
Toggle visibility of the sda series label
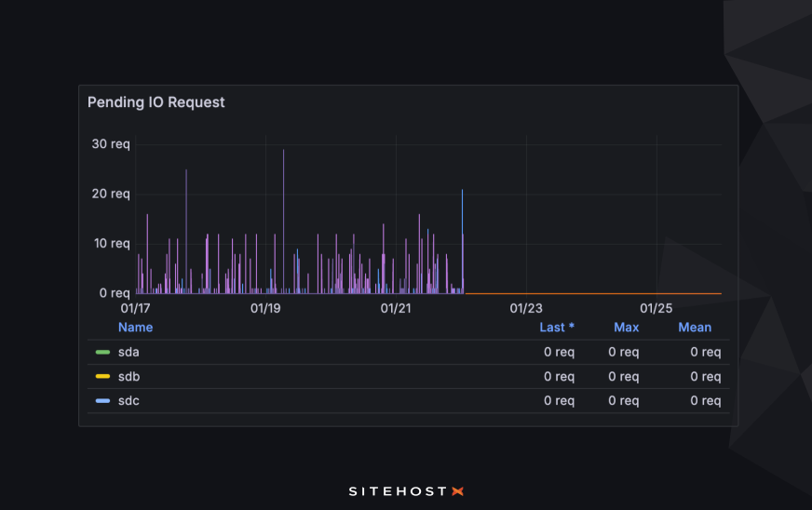pos(129,352)
